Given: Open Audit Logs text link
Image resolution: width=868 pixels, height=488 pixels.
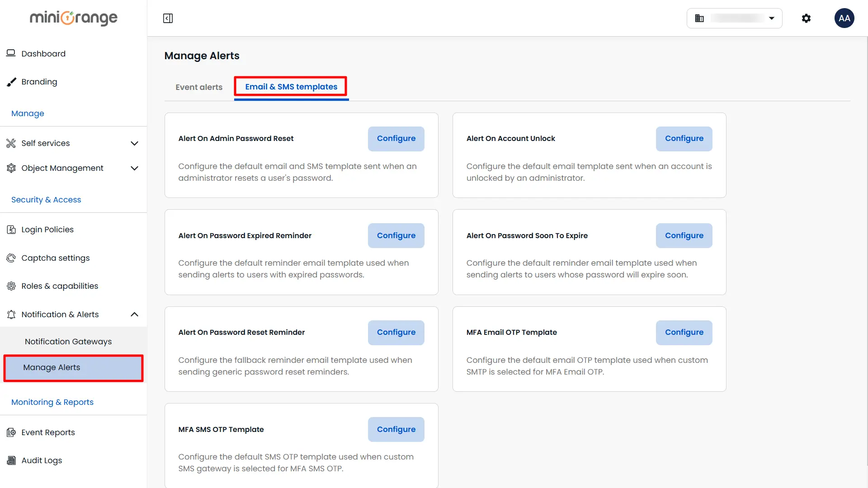Looking at the screenshot, I should coord(42,460).
